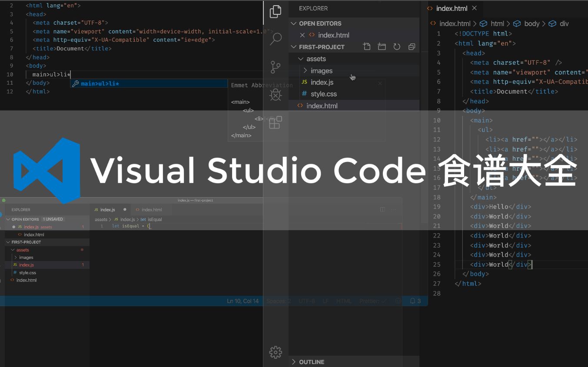588x367 pixels.
Task: Open root index.html in large explorer tree
Action: coord(322,106)
